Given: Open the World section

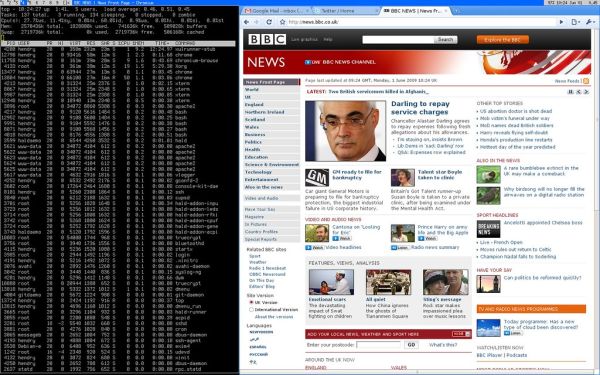Looking at the screenshot, I should click(x=272, y=90).
